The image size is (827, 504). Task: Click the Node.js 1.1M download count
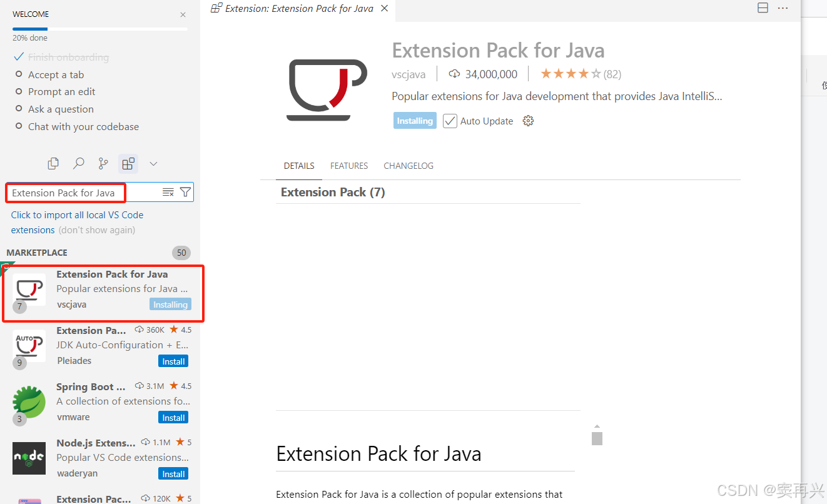[x=156, y=442]
